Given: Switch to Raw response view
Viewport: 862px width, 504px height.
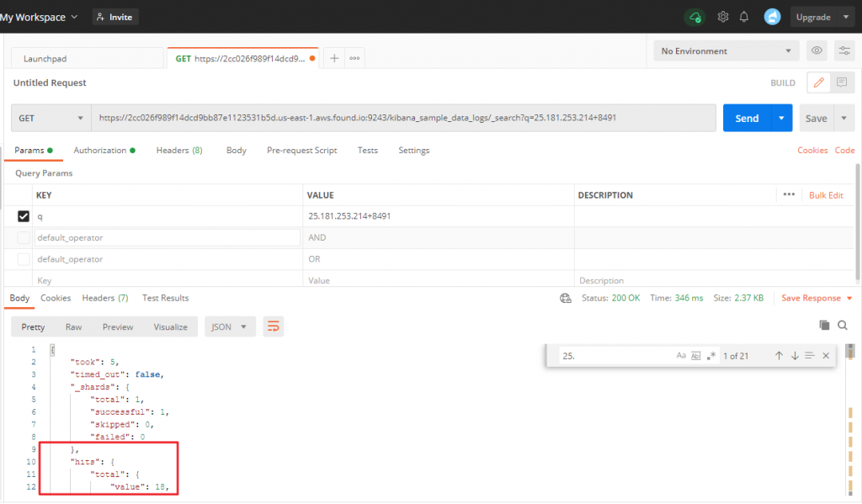Looking at the screenshot, I should point(74,327).
